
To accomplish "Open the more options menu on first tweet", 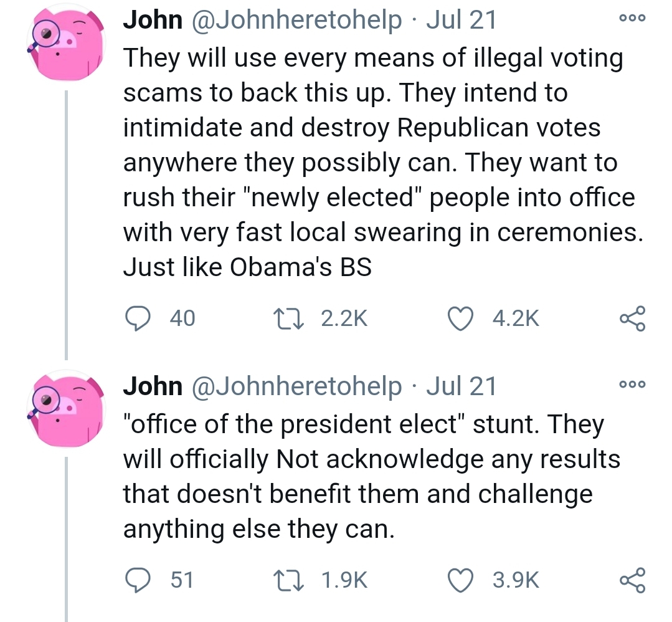I will 633,19.
